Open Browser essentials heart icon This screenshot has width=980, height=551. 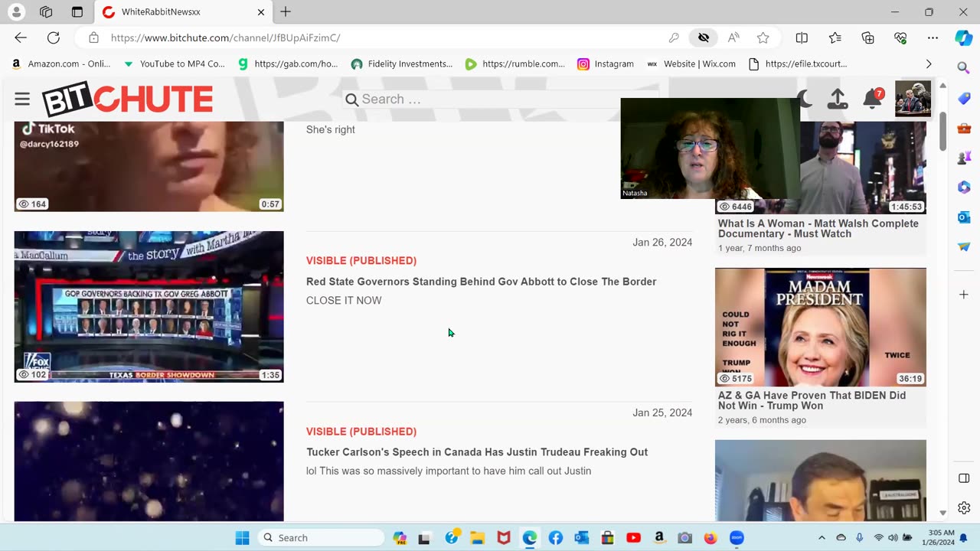click(900, 37)
